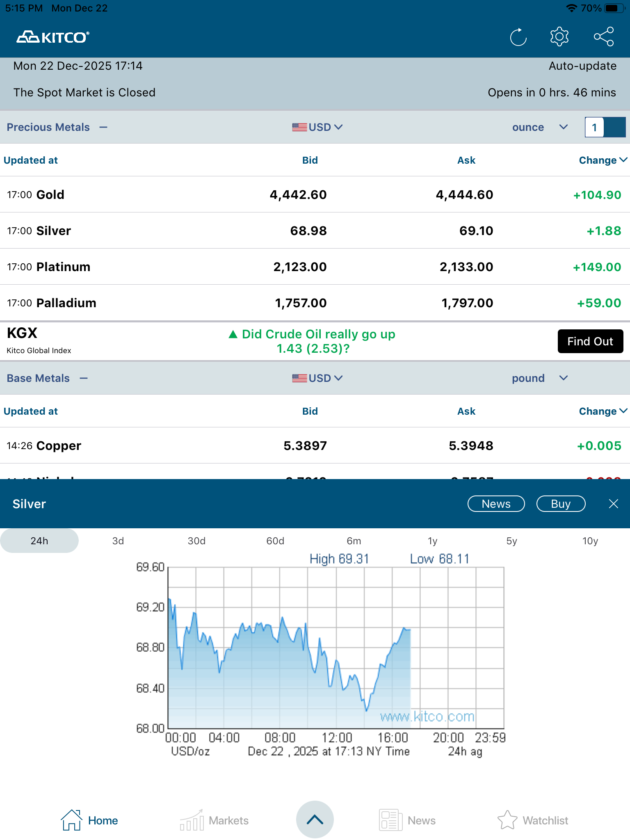Tap the Buy button for Silver
This screenshot has width=630, height=840.
561,504
